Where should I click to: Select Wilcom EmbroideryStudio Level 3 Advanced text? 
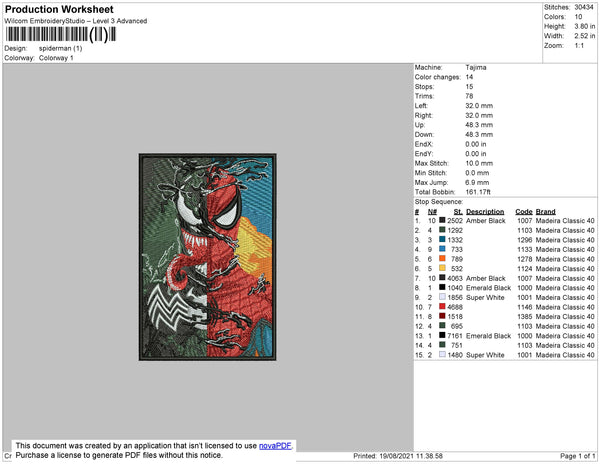[x=76, y=21]
